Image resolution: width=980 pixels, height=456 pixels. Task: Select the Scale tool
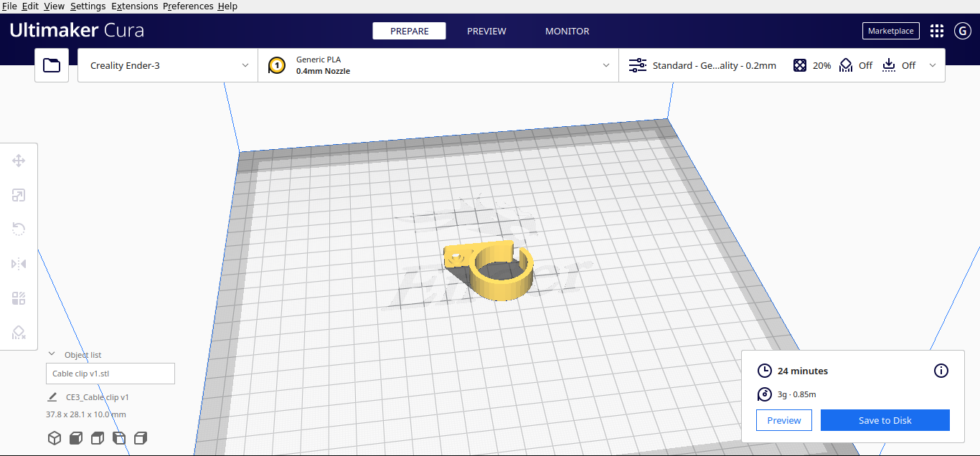(19, 195)
